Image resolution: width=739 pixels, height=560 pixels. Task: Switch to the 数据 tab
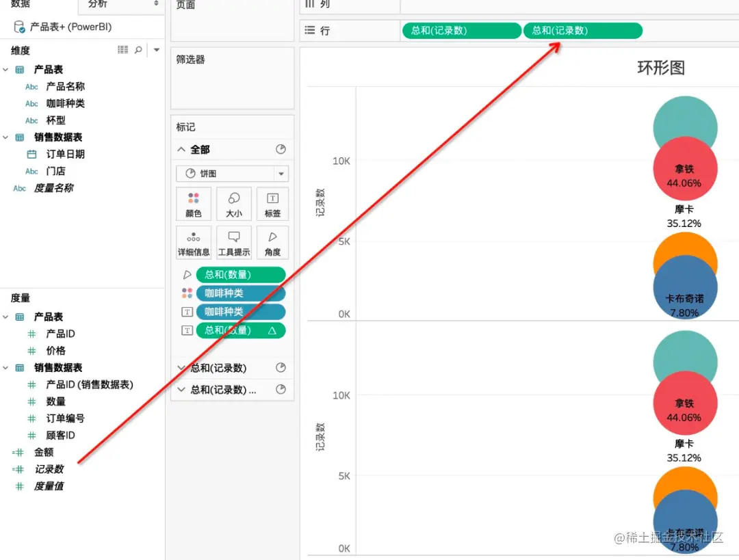tap(21, 4)
